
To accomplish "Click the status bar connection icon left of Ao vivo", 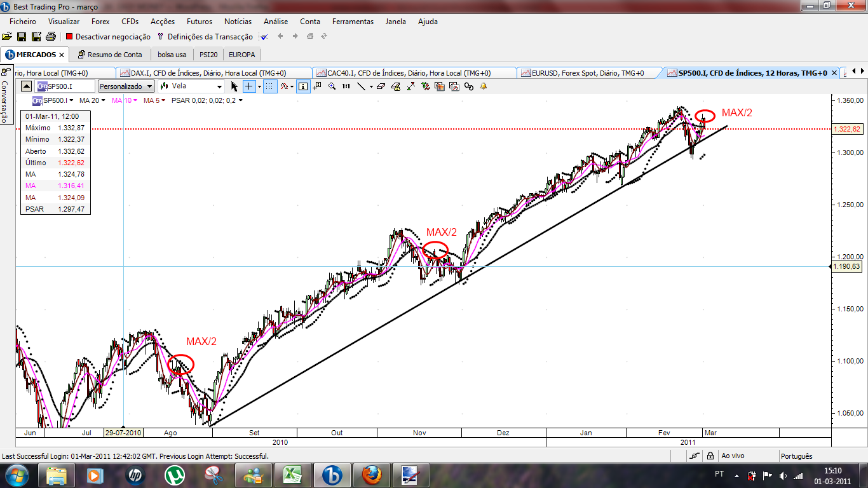I will pyautogui.click(x=695, y=456).
